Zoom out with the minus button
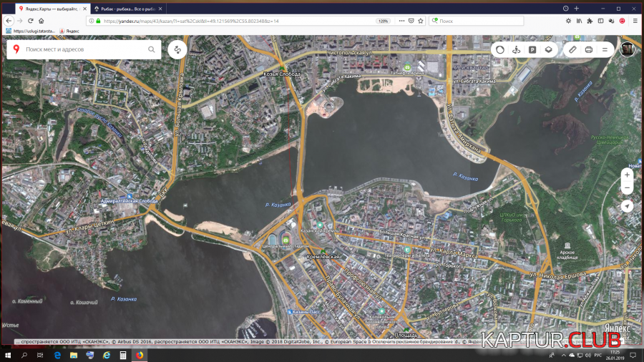The width and height of the screenshot is (644, 362). pos(627,188)
